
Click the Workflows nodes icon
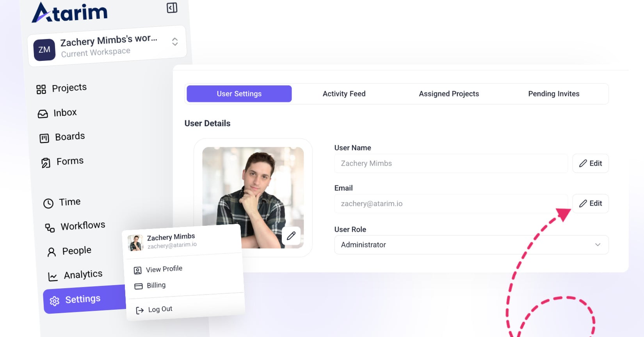(50, 228)
